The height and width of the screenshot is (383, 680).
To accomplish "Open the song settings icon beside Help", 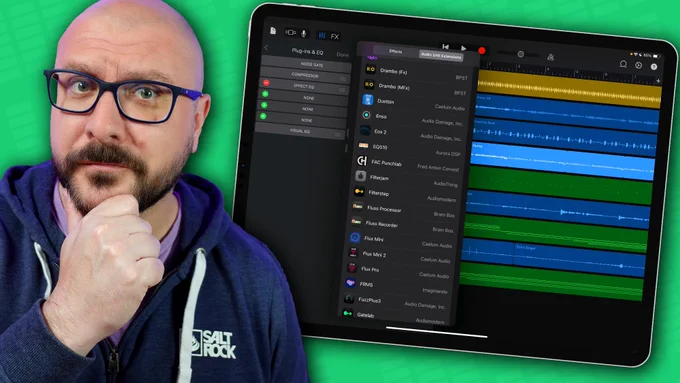I will click(638, 65).
